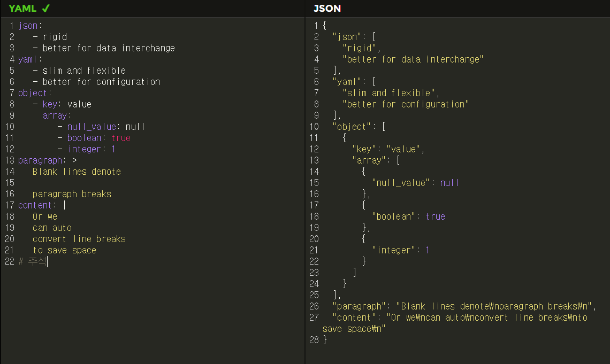Click the 'json:' key on YAML line 1
The width and height of the screenshot is (610, 364).
[x=30, y=26]
